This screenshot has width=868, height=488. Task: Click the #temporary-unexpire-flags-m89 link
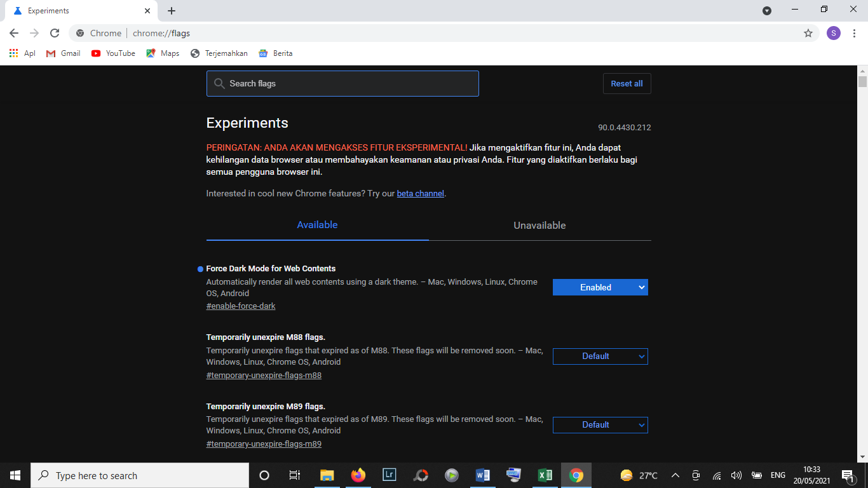pos(264,444)
